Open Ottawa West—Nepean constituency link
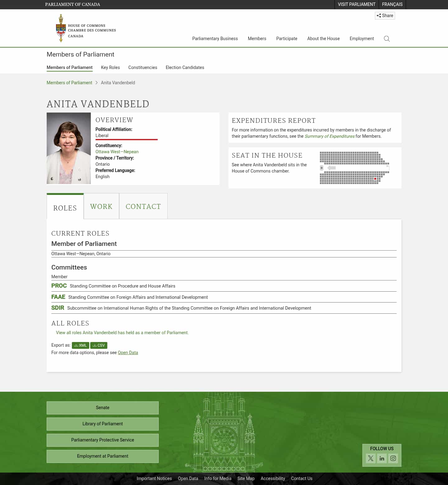The width and height of the screenshot is (448, 485). click(117, 152)
